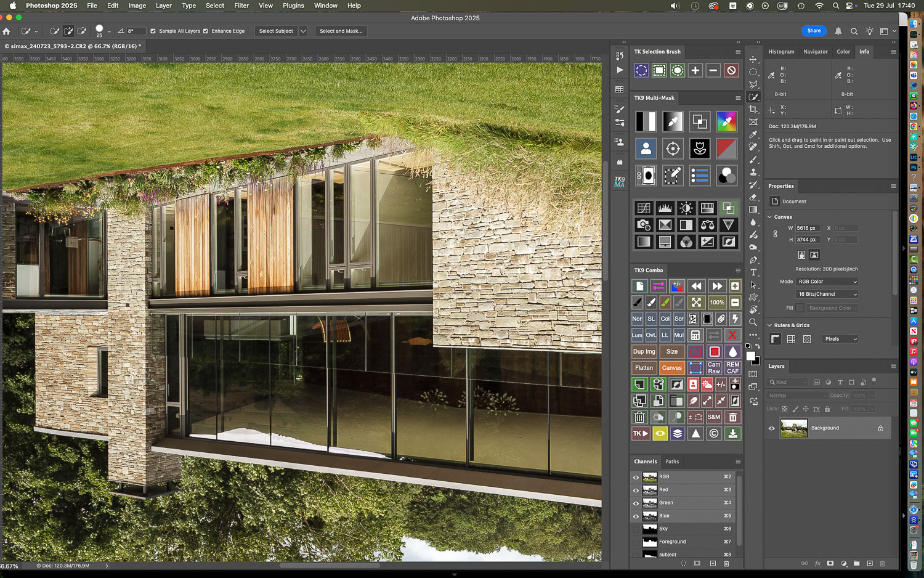Show the Foreground channel visibility box

click(x=636, y=542)
